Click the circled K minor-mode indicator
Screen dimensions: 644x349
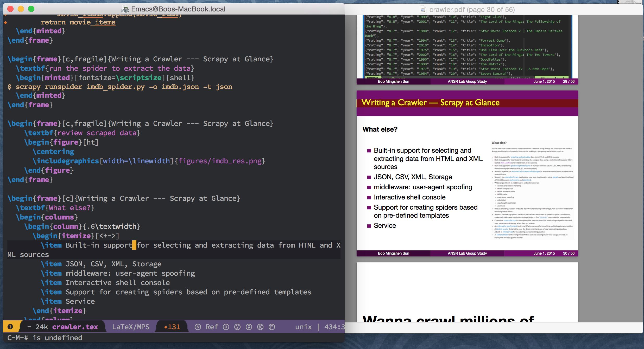tap(260, 327)
